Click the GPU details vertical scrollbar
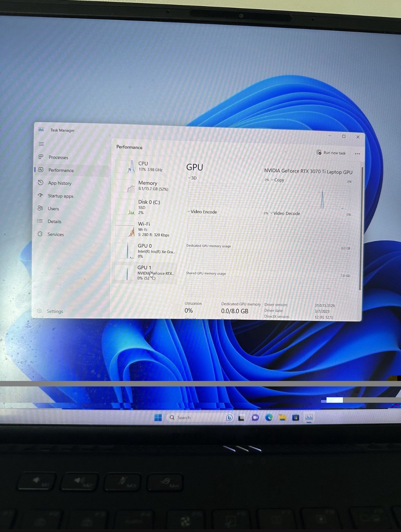Screen dimensions: 401x532 coord(361,228)
